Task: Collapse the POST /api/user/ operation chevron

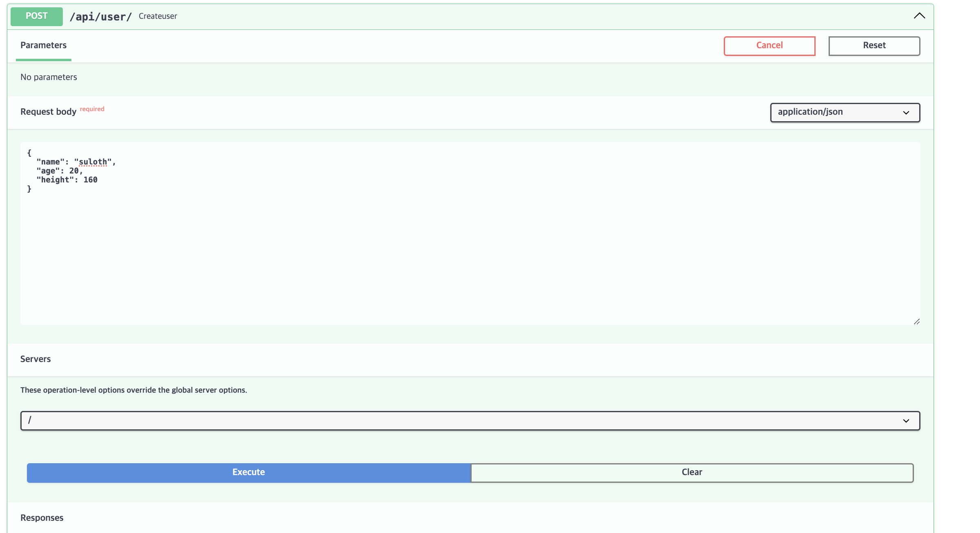Action: point(919,16)
